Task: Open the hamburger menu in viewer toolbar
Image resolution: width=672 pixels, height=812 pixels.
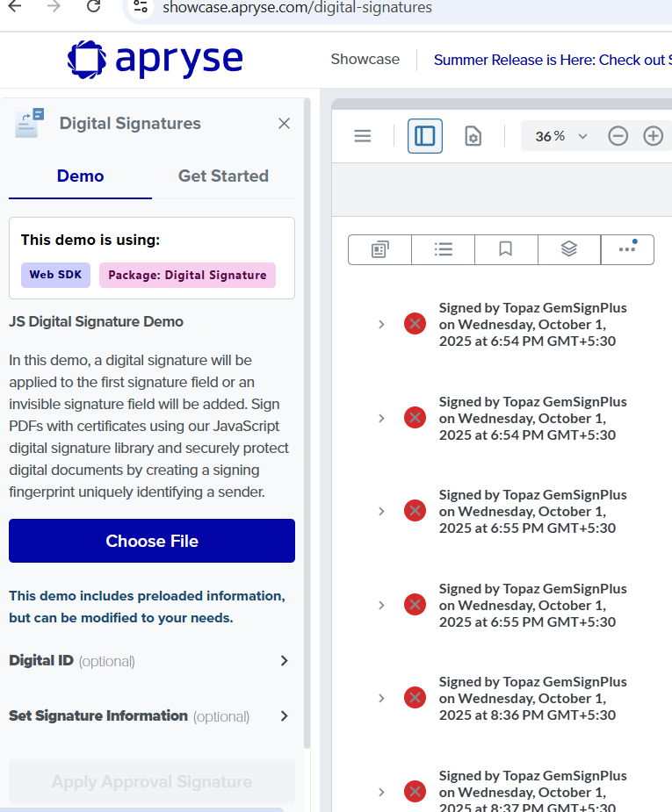Action: [x=362, y=136]
